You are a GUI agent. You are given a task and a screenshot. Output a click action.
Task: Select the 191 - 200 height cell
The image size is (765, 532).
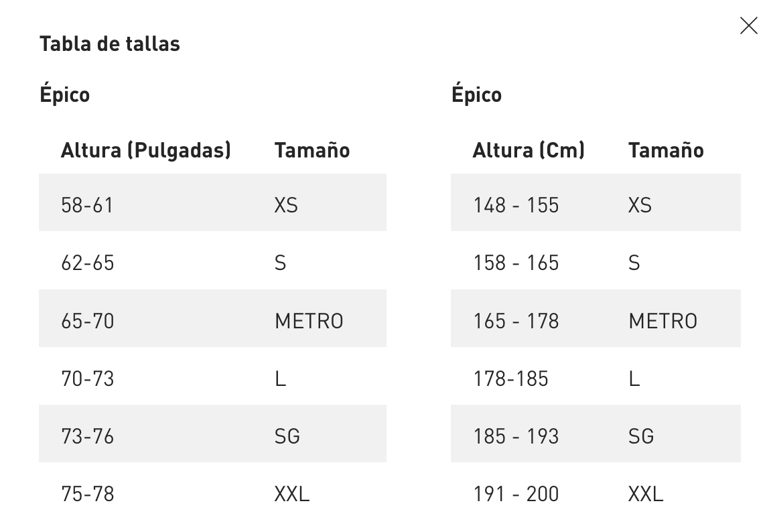[516, 494]
